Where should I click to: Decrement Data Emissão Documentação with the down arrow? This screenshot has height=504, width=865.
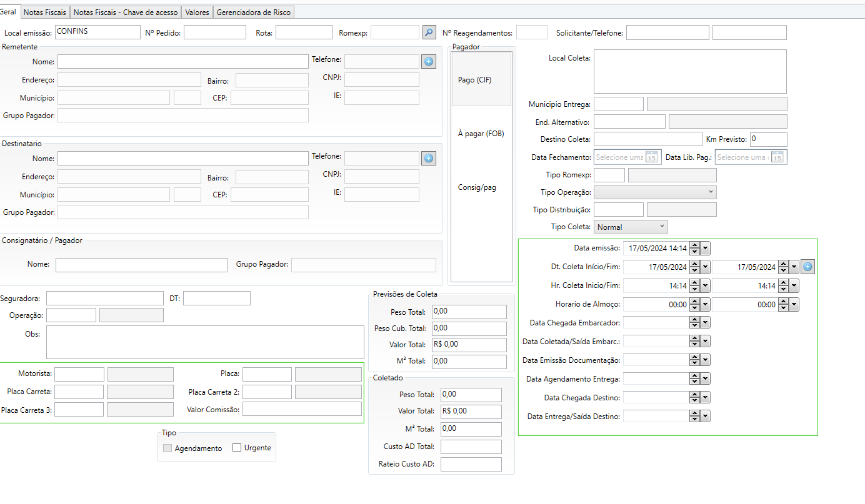pyautogui.click(x=694, y=363)
